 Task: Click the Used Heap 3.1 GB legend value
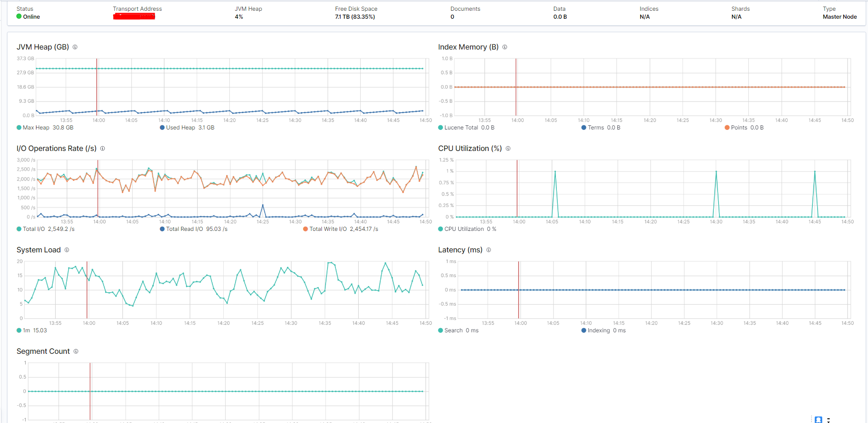point(206,128)
